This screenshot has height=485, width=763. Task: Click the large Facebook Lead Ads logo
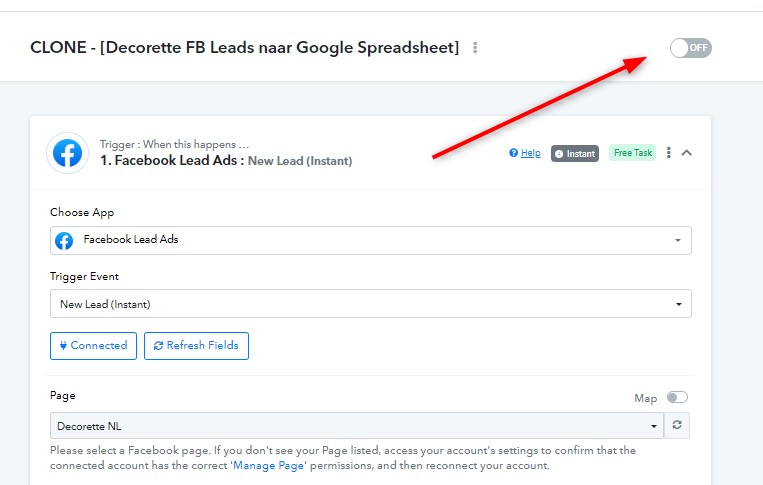67,153
